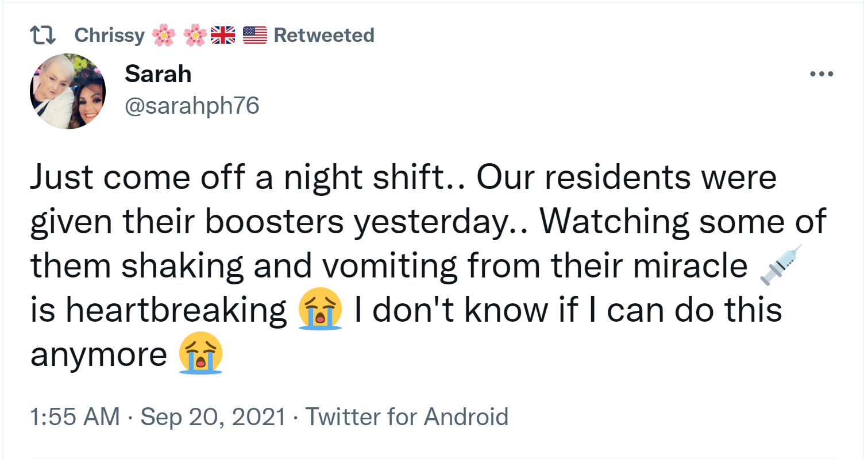Open retweeter Chrissy's profile
Screen dimensions: 868x459
tap(110, 36)
